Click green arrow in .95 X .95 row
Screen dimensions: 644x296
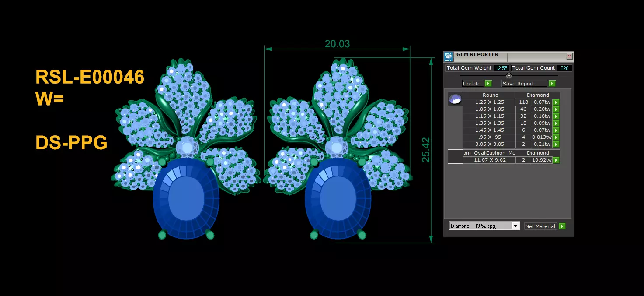pos(556,137)
